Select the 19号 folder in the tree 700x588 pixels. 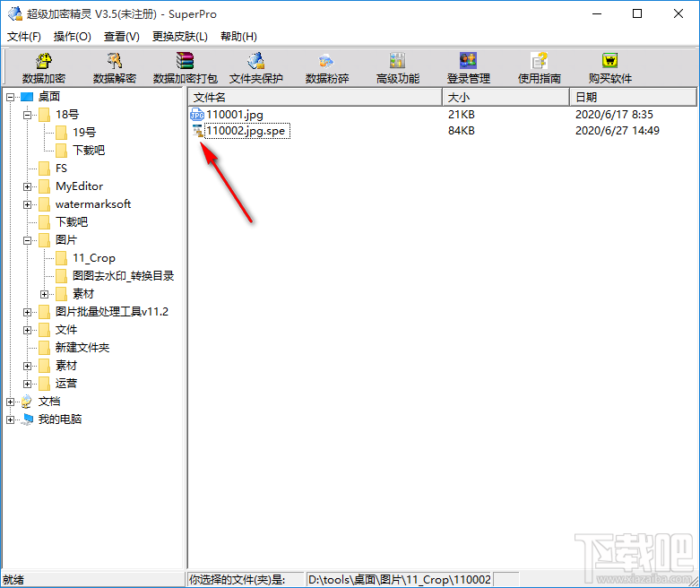coord(84,133)
